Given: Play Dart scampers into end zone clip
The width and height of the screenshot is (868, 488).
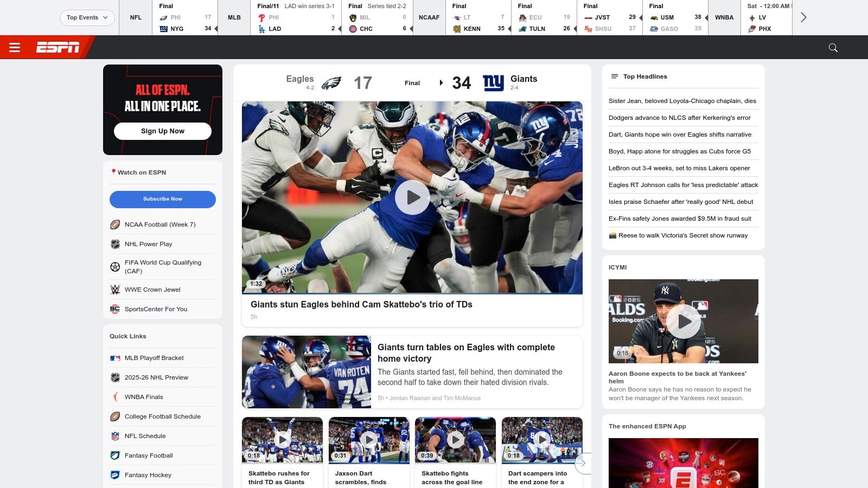Looking at the screenshot, I should (x=542, y=440).
